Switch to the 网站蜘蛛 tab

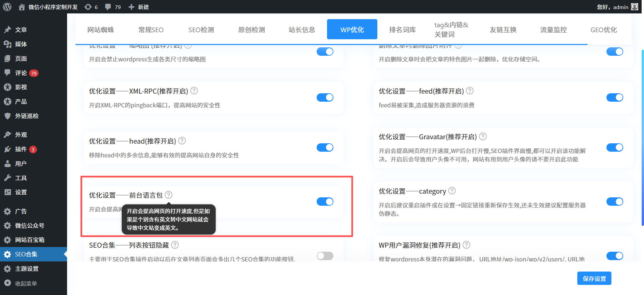101,30
